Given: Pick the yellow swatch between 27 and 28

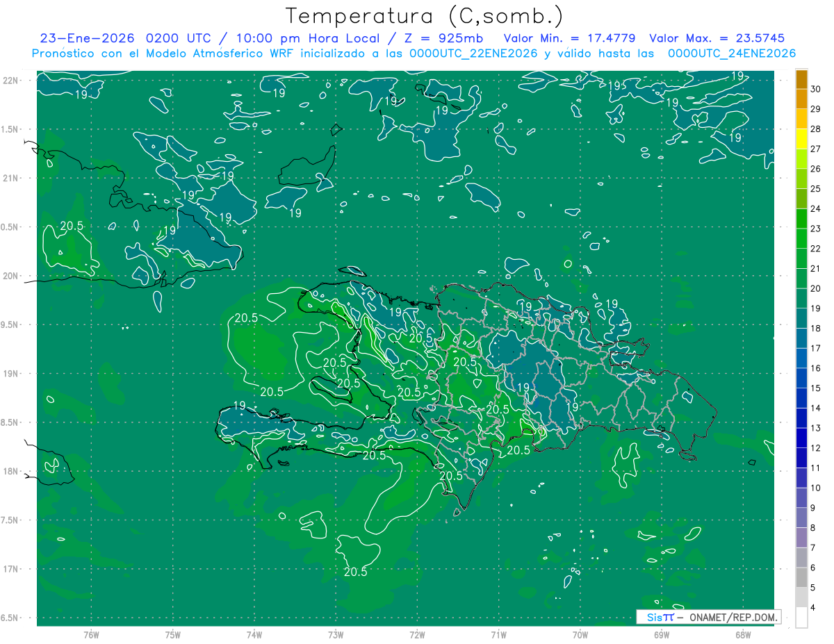Looking at the screenshot, I should [x=801, y=139].
